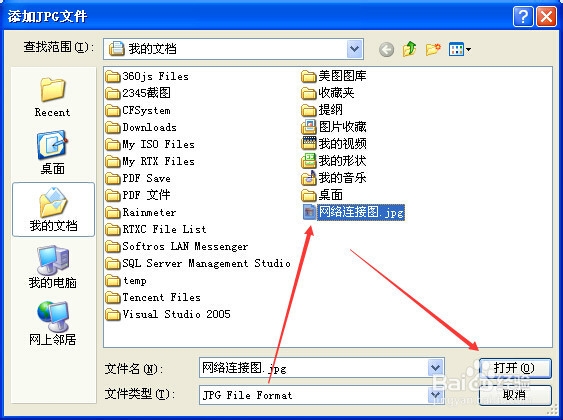The width and height of the screenshot is (563, 420).
Task: Select the 网络连接图.jpg file
Action: (x=354, y=212)
